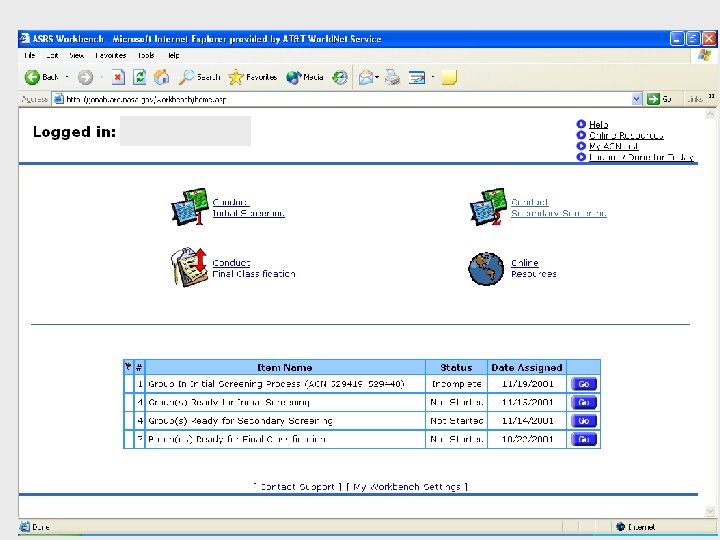This screenshot has height=540, width=720.
Task: Click the Incomplete status cell
Action: (456, 384)
